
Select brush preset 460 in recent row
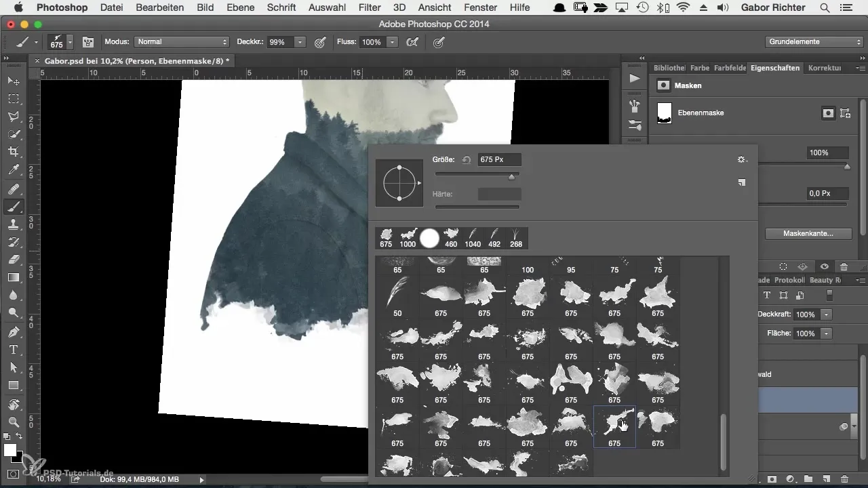coord(451,239)
